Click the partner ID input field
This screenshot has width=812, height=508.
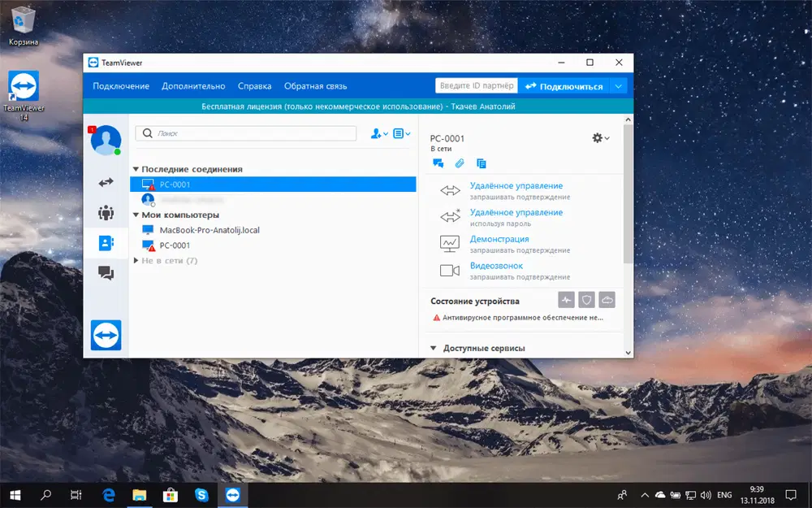pyautogui.click(x=477, y=85)
